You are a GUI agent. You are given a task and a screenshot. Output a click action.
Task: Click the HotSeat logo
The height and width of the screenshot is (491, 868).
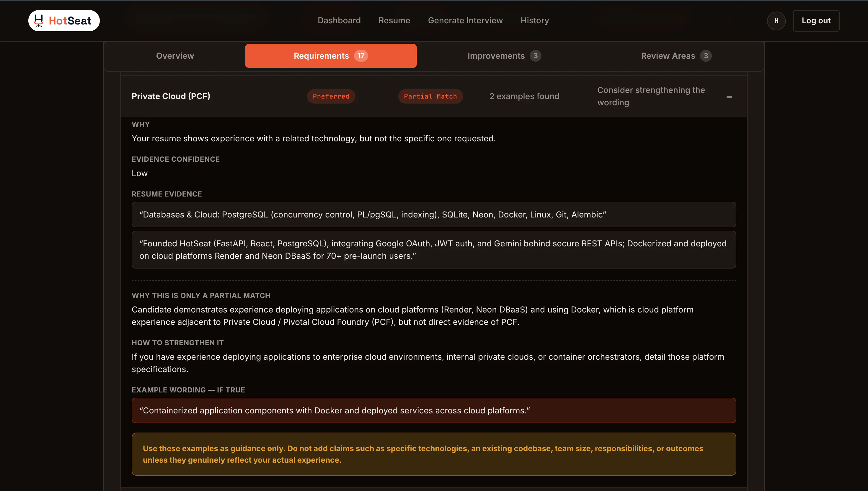(64, 21)
